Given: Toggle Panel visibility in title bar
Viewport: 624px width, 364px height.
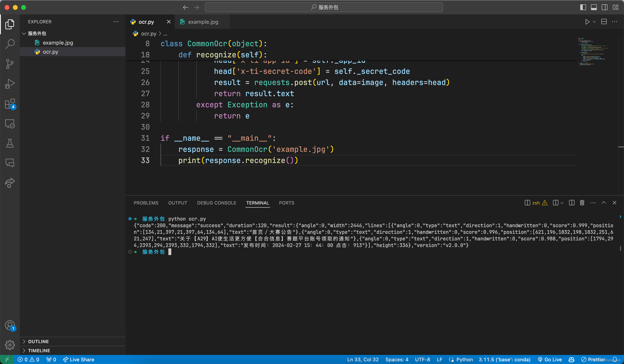Looking at the screenshot, I should [x=594, y=7].
